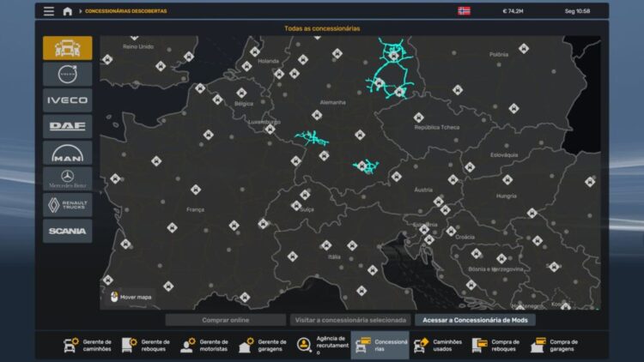Viewport: 644px width, 362px height.
Task: Click the Áustria country label
Action: 423,190
